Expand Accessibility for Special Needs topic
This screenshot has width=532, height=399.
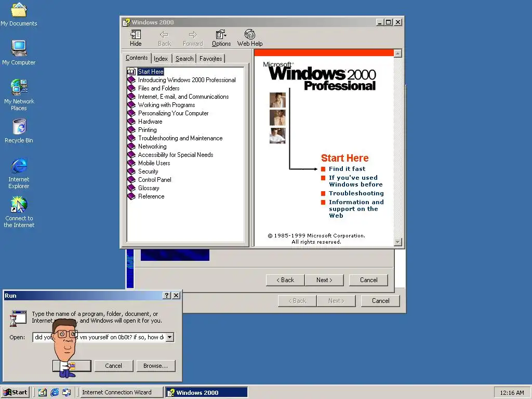coord(176,155)
